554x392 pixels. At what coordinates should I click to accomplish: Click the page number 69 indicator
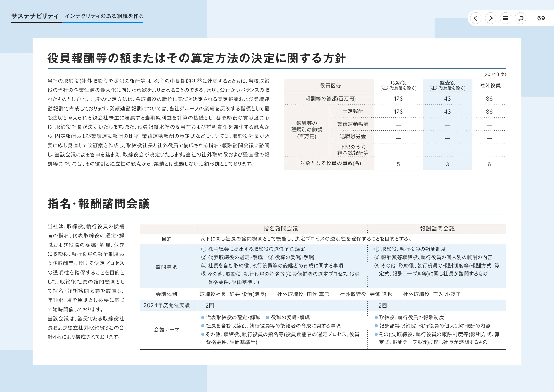tap(541, 18)
